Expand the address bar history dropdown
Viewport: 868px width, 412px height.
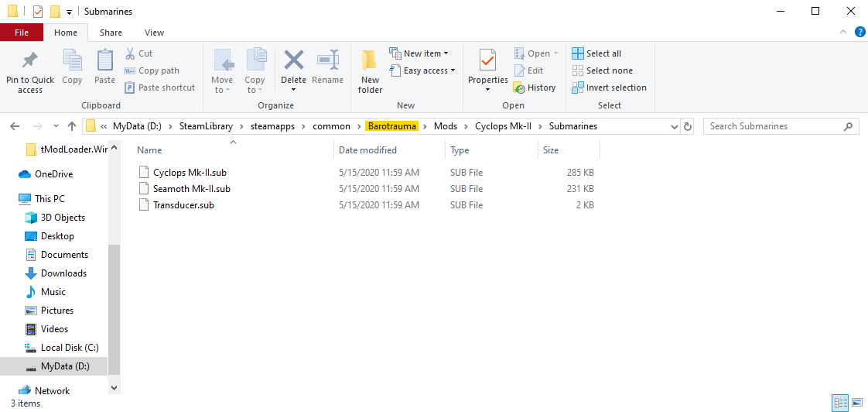pos(674,126)
